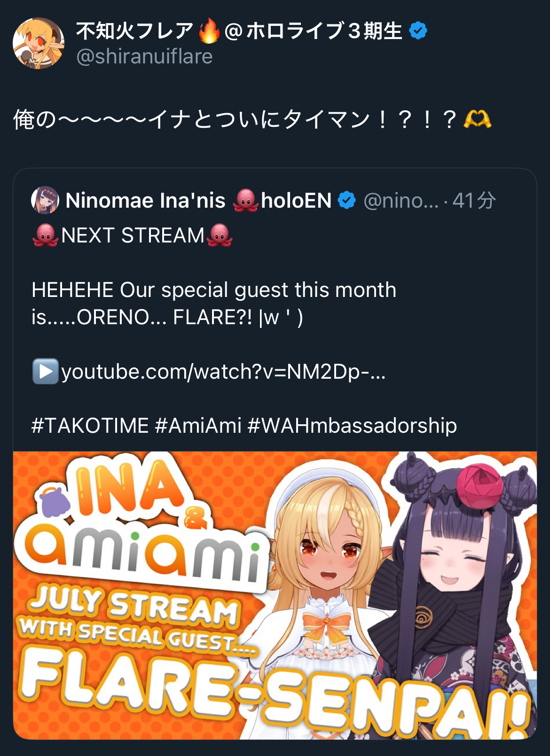
Task: Open Ninomae Ina'nis small avatar
Action: point(45,200)
